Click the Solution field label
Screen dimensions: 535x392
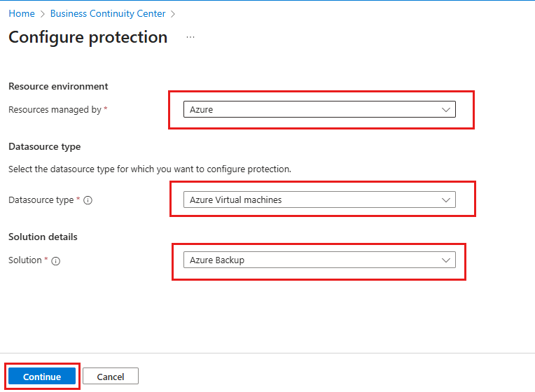pyautogui.click(x=25, y=260)
